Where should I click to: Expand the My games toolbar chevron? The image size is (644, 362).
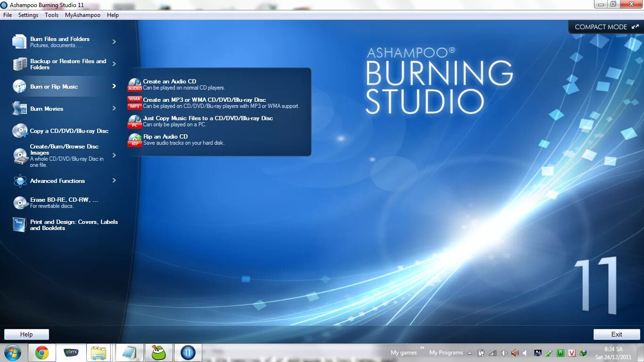pyautogui.click(x=422, y=348)
